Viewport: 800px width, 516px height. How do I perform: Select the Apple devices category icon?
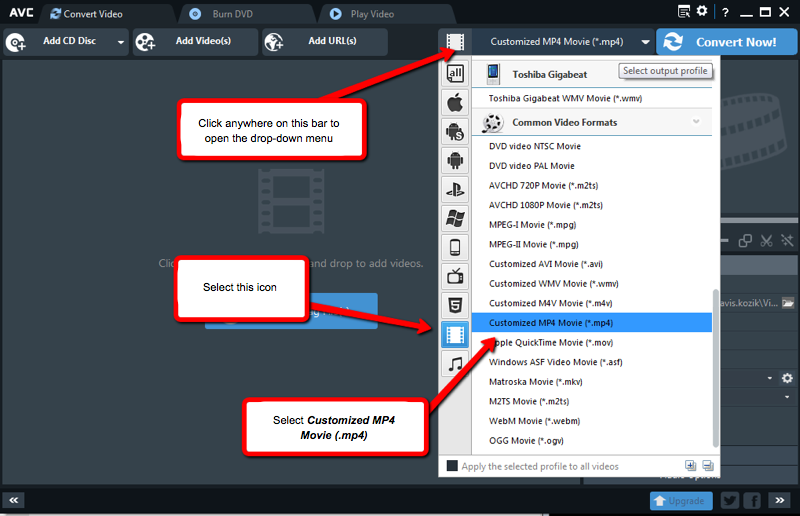tap(455, 103)
